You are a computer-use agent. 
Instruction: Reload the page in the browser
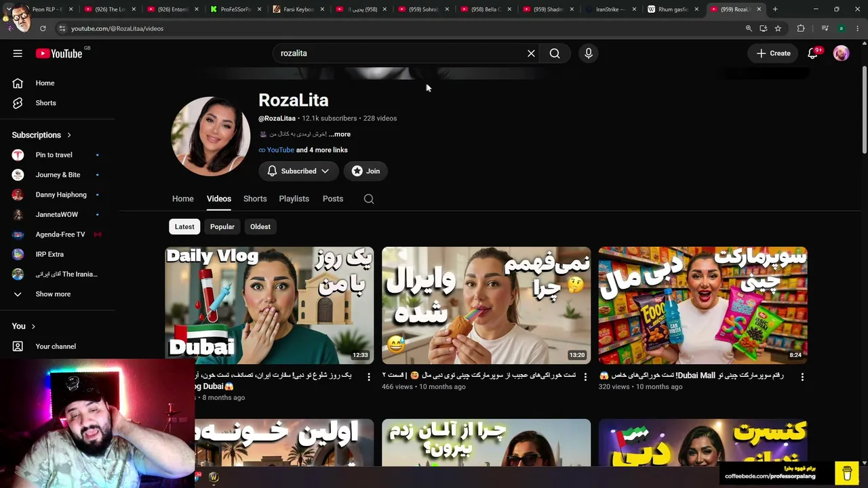43,28
